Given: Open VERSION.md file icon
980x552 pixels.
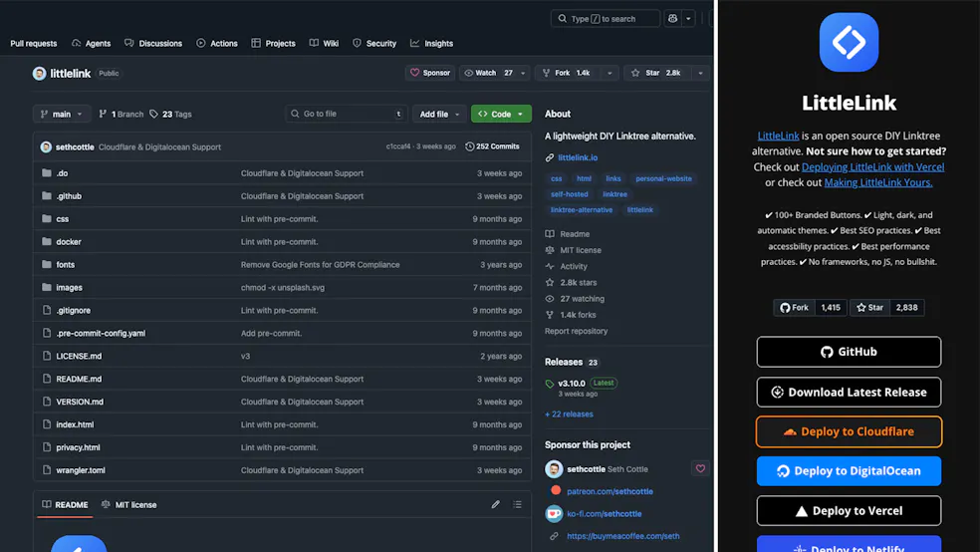Looking at the screenshot, I should [x=46, y=402].
